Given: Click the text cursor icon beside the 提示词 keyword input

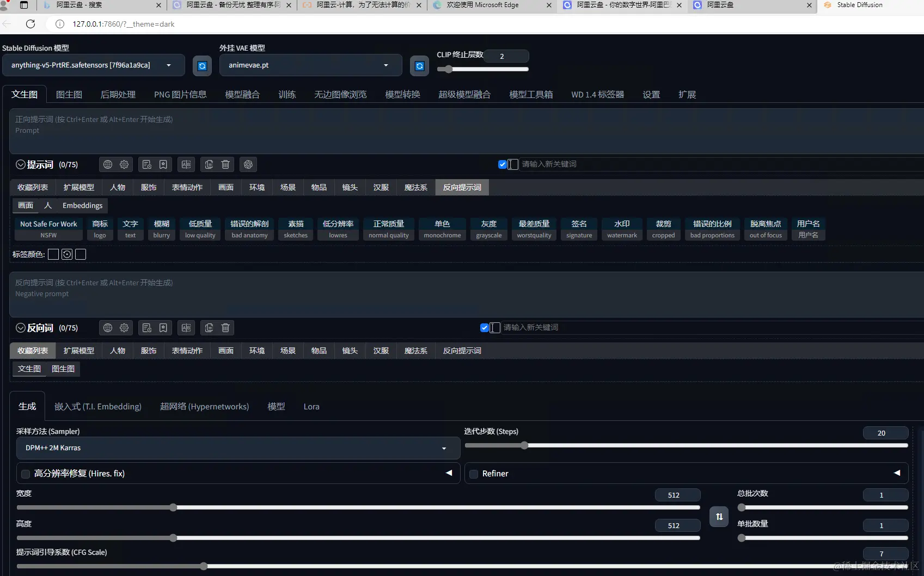Looking at the screenshot, I should click(513, 164).
